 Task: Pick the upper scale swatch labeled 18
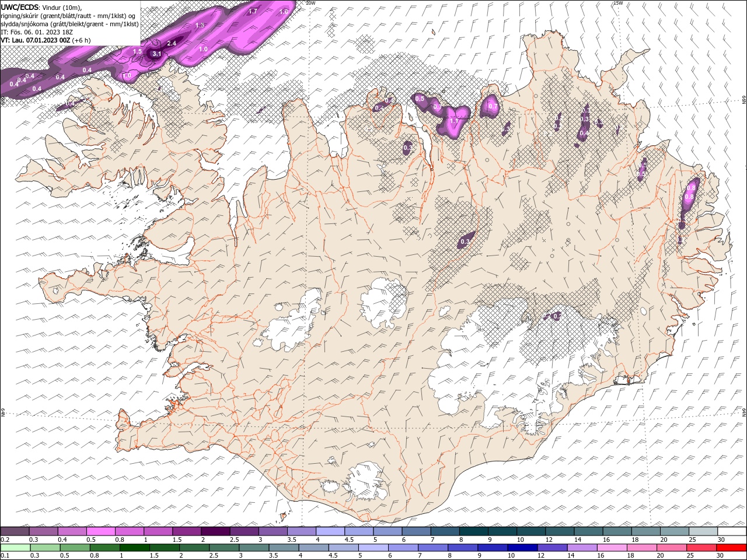click(645, 531)
